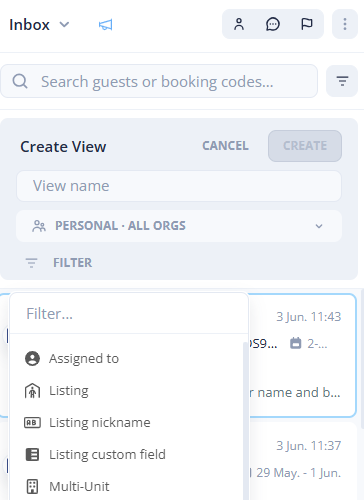Select the chat bubble filter icon
The image size is (364, 500).
273,24
